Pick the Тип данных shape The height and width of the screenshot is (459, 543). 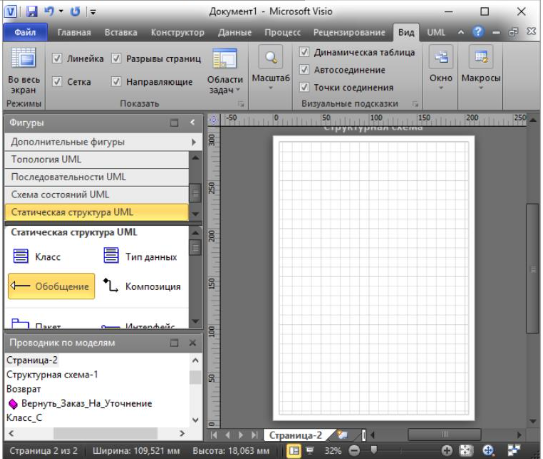tap(140, 256)
